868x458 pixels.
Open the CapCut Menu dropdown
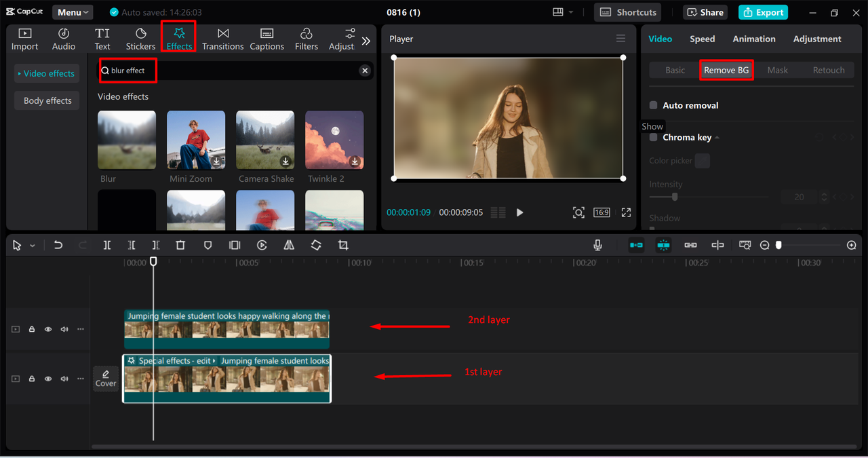pos(73,12)
